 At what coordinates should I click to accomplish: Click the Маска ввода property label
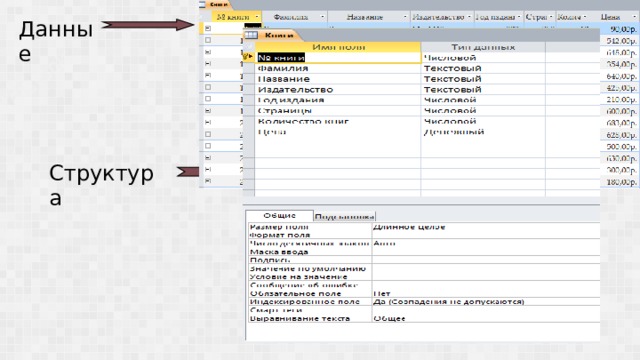(279, 252)
